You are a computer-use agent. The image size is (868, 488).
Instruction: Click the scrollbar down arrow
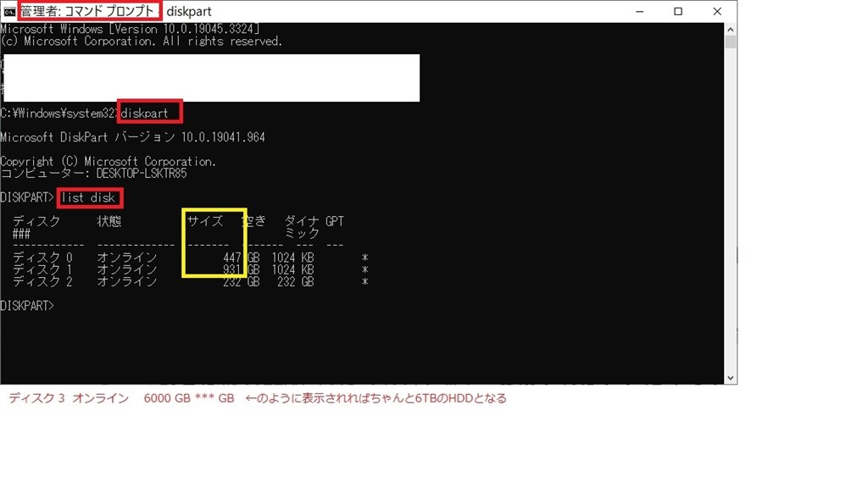coord(730,378)
